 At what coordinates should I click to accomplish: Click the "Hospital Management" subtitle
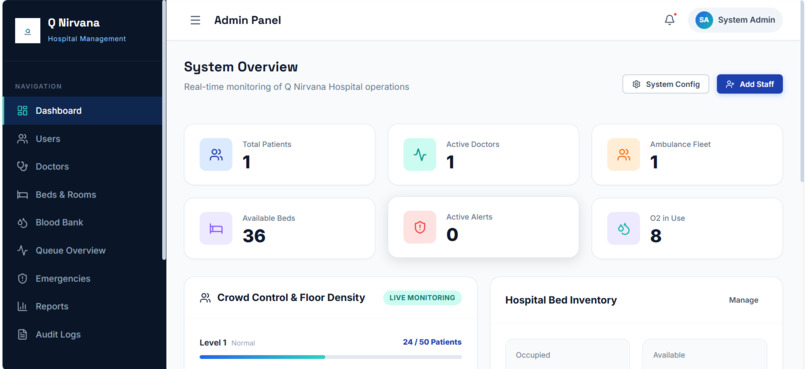pyautogui.click(x=87, y=39)
